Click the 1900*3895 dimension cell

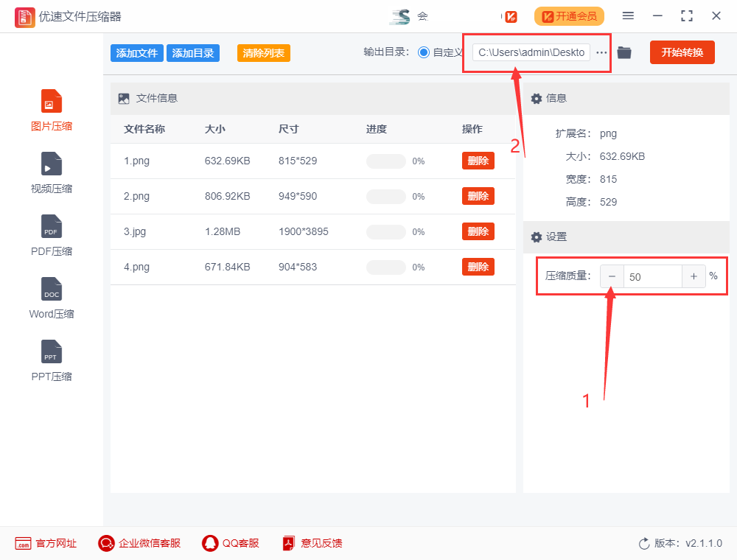(x=304, y=231)
